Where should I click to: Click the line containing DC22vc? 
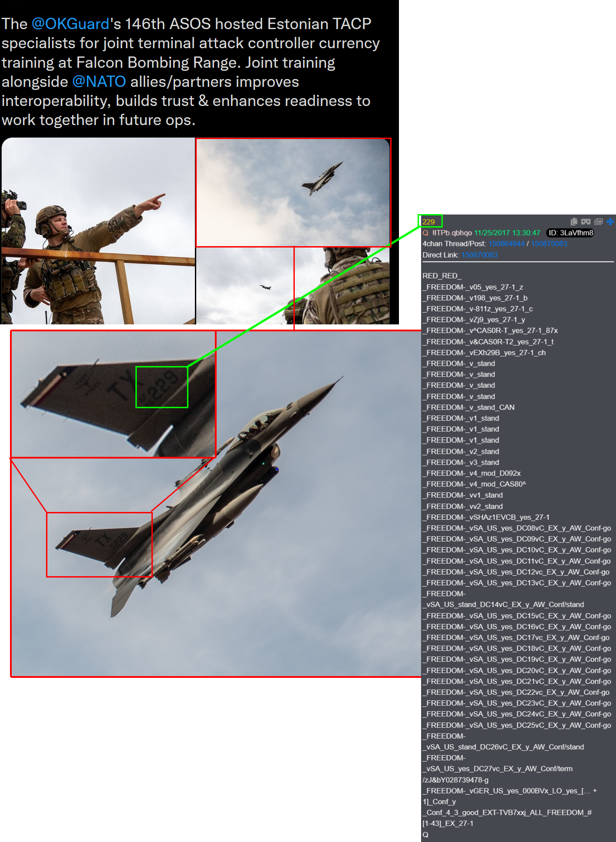coord(516,692)
